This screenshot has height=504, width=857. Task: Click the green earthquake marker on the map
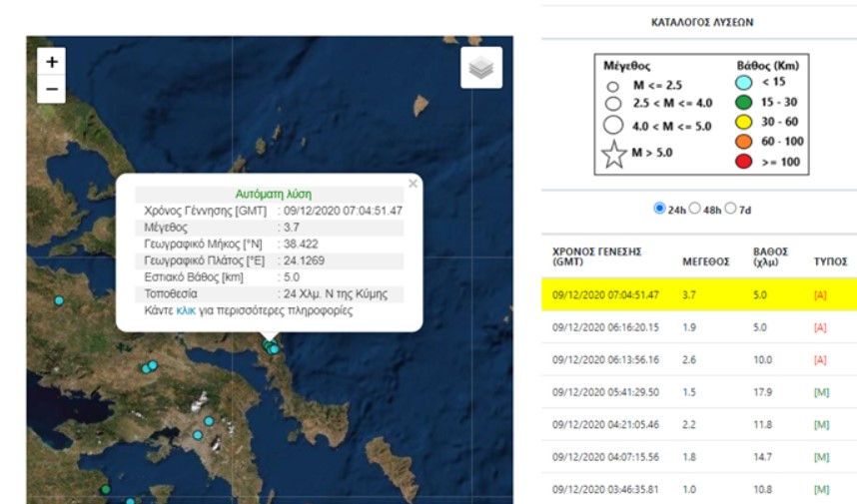[106, 489]
